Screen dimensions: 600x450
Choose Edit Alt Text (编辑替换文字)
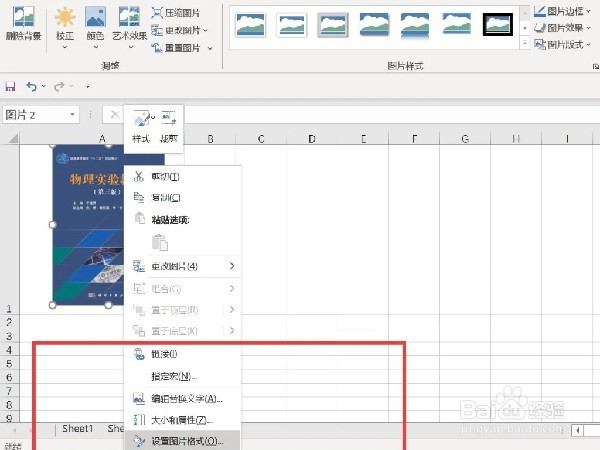[183, 399]
